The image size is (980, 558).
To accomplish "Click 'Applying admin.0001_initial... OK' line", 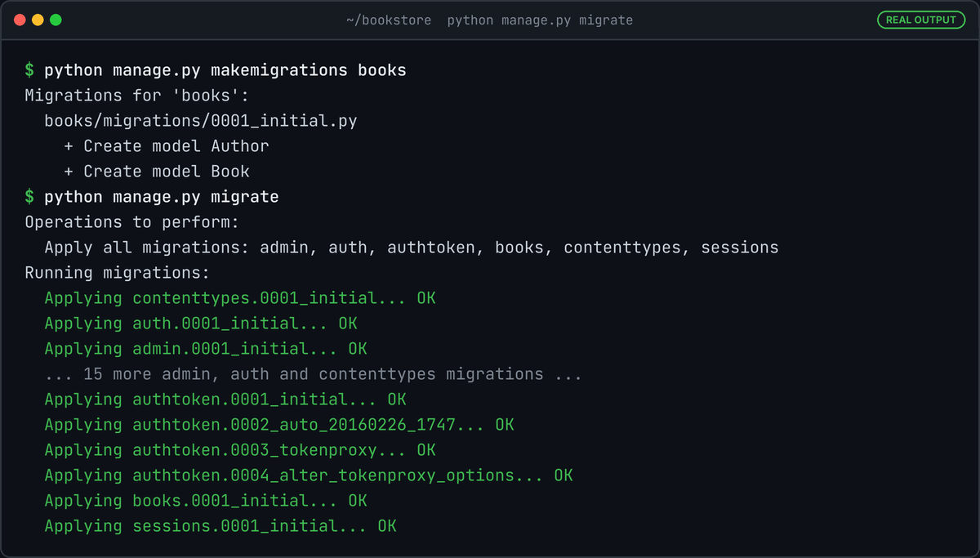I will 206,349.
